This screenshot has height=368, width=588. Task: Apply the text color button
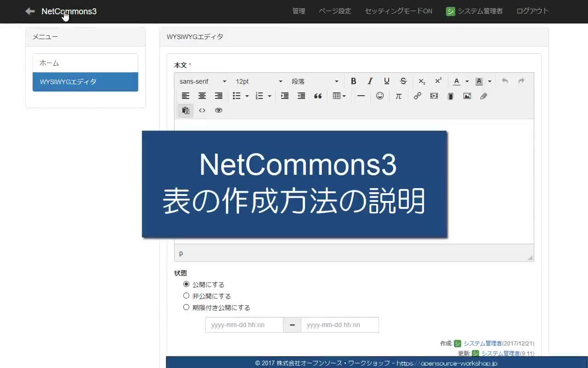point(456,81)
